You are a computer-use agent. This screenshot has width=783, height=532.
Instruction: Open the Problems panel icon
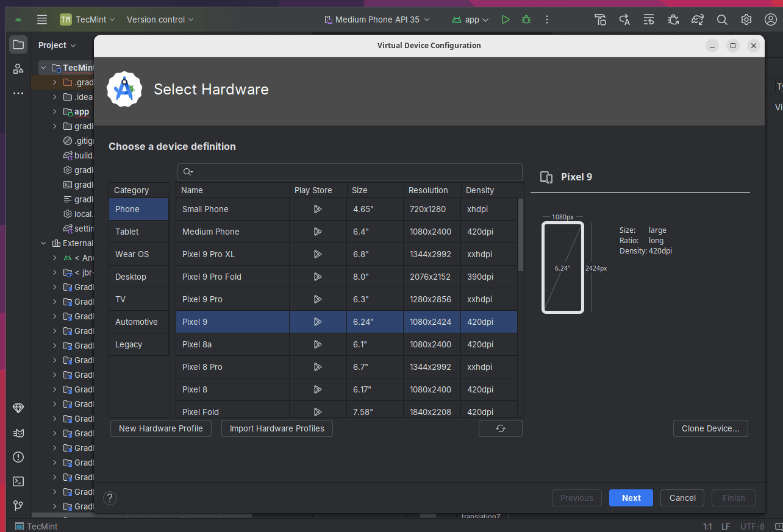coord(18,457)
